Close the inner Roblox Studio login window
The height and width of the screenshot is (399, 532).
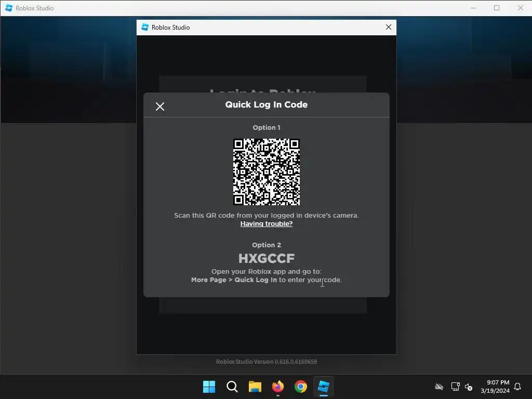point(389,27)
